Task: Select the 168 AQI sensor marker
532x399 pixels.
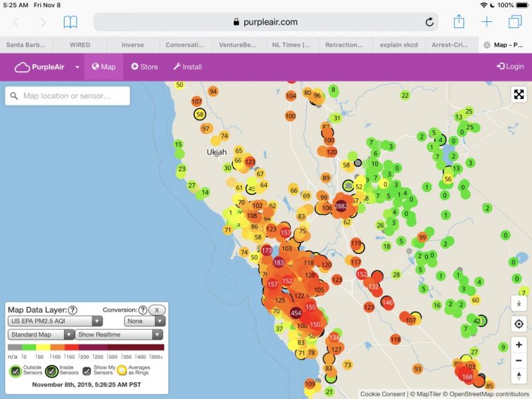Action: click(x=467, y=376)
